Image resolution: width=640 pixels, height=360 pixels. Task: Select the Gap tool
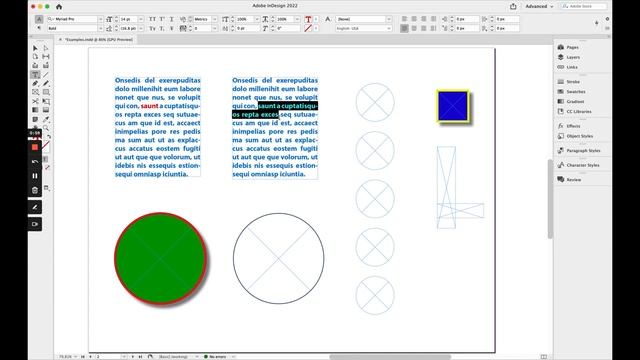46,57
